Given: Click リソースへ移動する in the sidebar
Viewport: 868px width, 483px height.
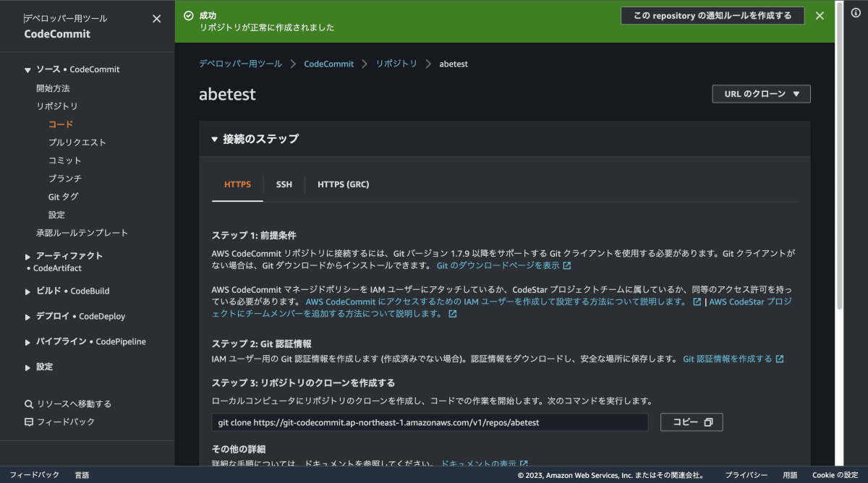Looking at the screenshot, I should coord(75,404).
